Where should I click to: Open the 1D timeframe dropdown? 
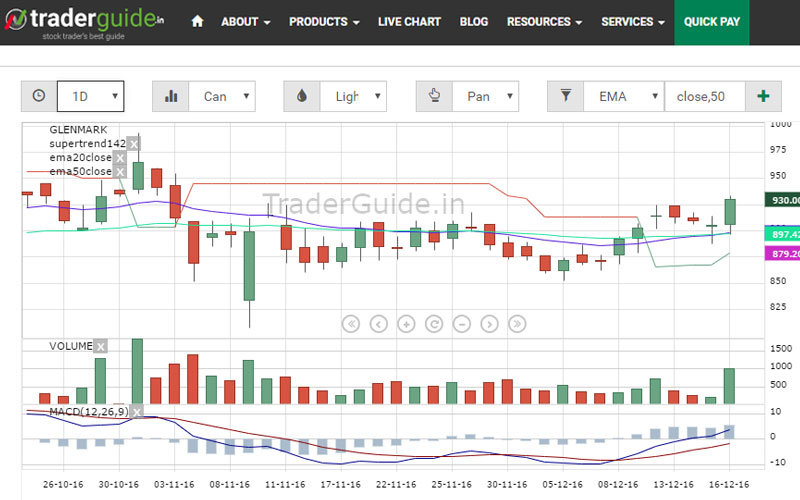[90, 96]
